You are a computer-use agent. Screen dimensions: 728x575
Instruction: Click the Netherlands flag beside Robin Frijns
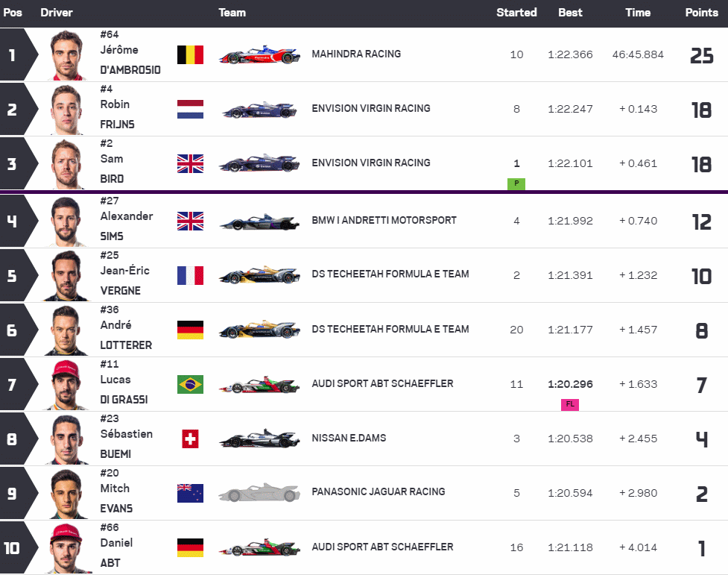click(x=190, y=109)
